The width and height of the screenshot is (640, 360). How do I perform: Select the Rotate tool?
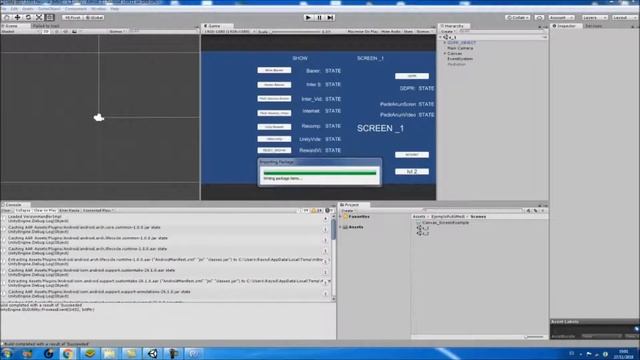tap(28, 18)
